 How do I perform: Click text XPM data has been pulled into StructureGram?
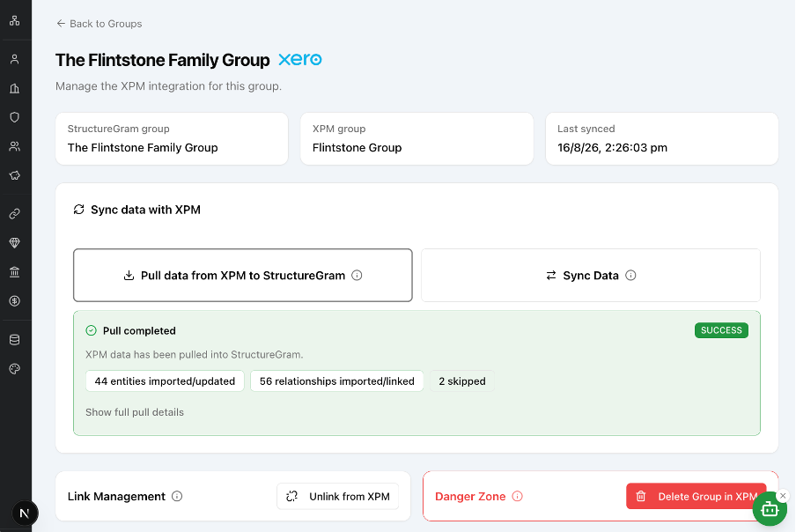[195, 354]
